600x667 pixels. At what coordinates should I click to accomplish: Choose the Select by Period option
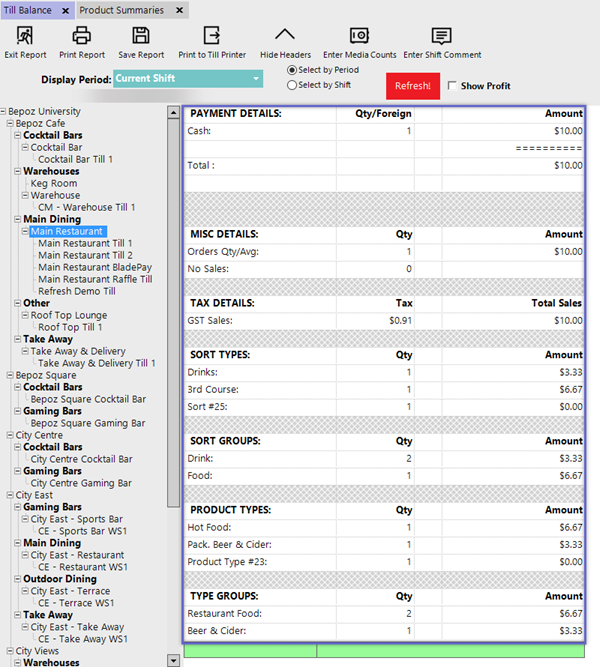point(292,71)
